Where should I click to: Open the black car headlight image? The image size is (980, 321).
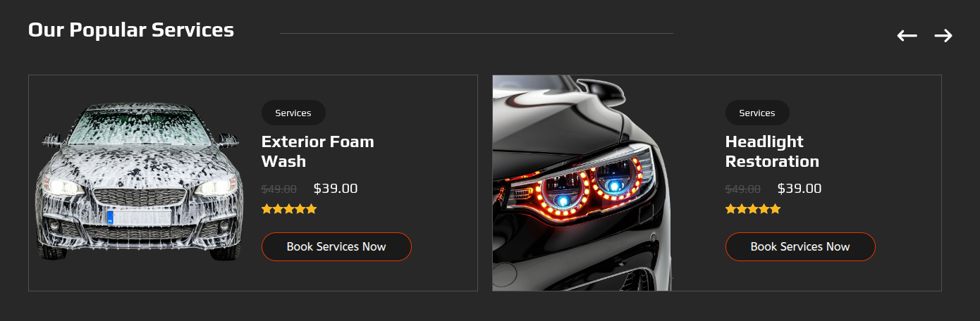coord(582,183)
